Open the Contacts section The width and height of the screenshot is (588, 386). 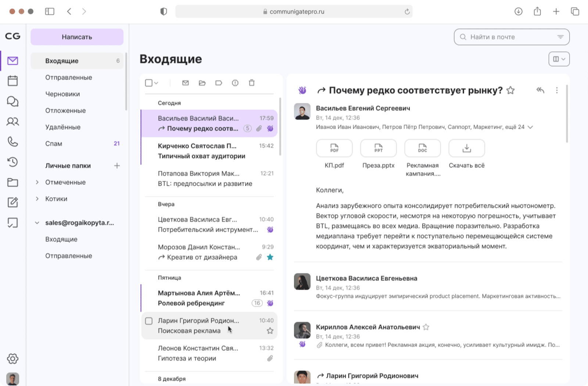(x=12, y=122)
